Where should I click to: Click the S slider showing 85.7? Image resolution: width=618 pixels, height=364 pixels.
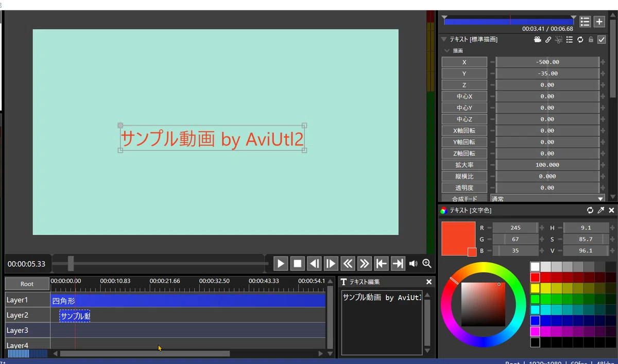point(586,239)
